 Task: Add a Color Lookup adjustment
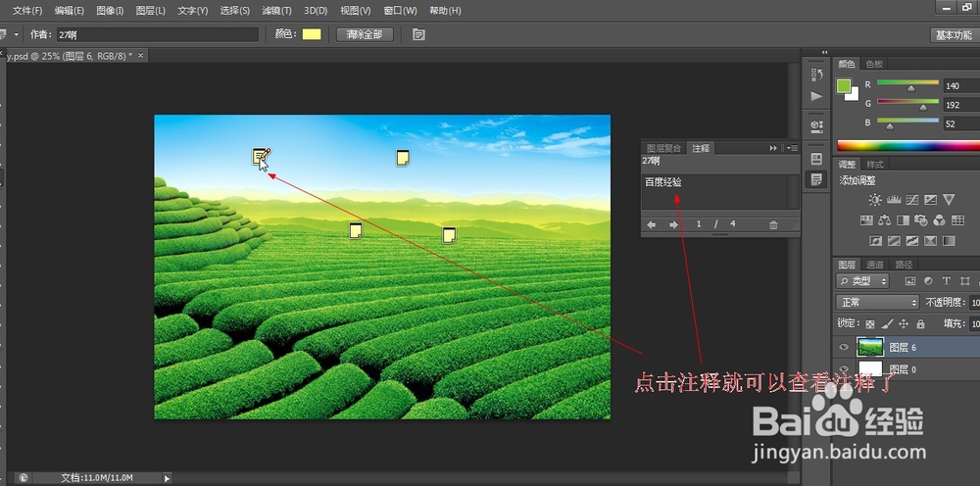(x=957, y=220)
